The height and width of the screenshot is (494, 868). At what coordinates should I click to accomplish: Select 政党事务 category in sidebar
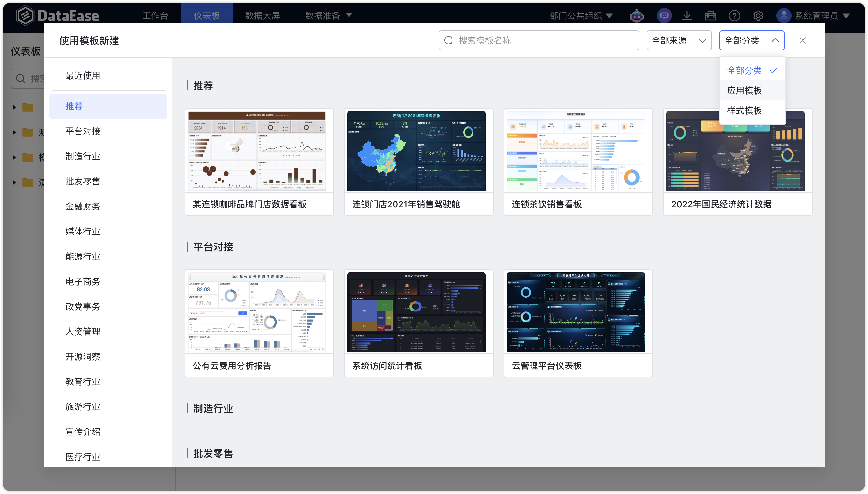[x=108, y=307]
